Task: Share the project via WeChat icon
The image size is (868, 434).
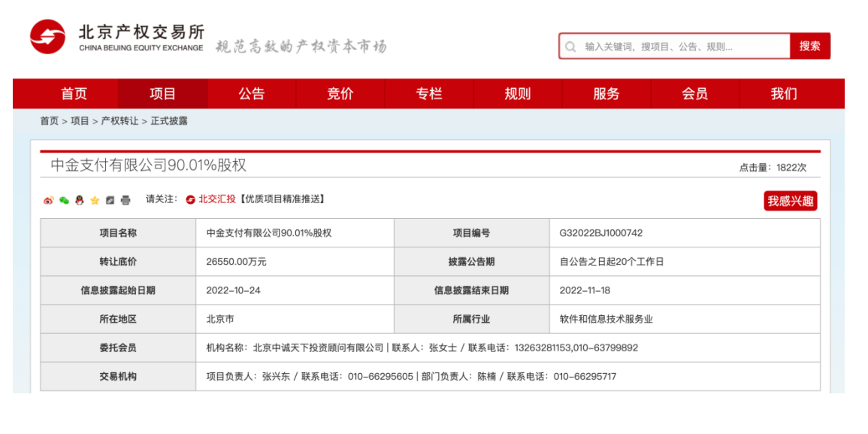Action: point(63,201)
